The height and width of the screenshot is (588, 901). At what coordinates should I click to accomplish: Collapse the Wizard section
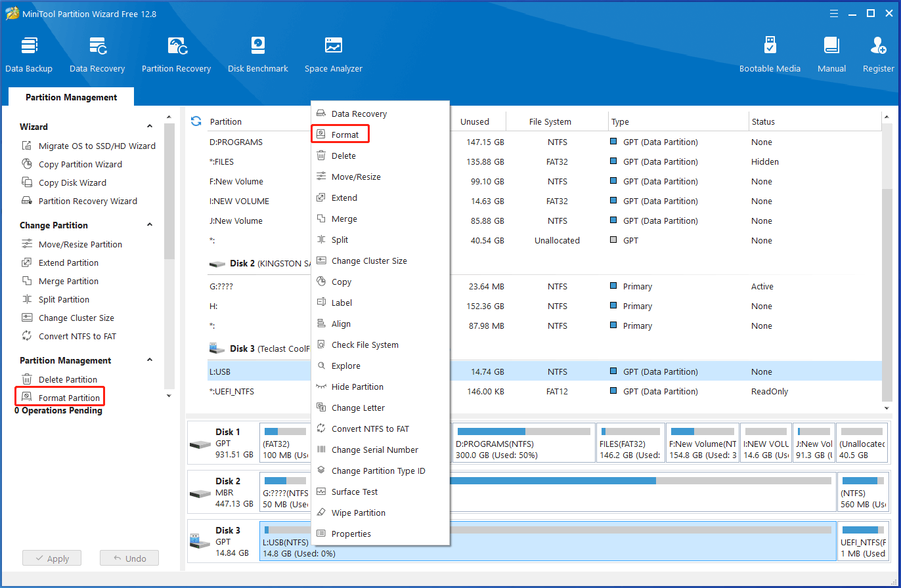point(150,127)
